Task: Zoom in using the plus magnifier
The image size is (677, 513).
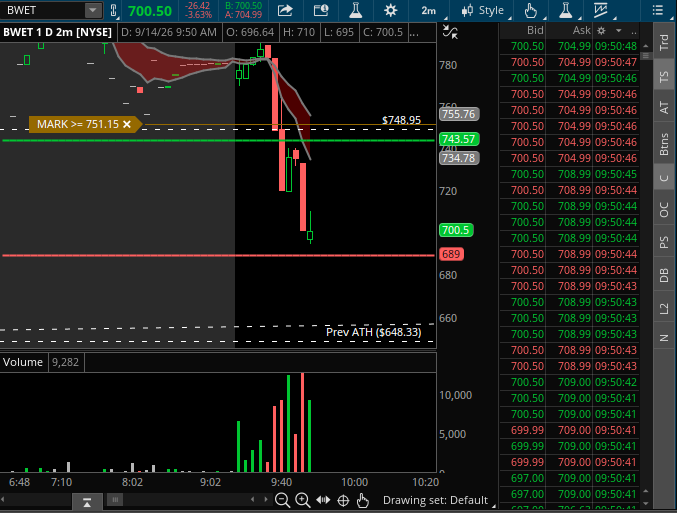Action: 303,500
